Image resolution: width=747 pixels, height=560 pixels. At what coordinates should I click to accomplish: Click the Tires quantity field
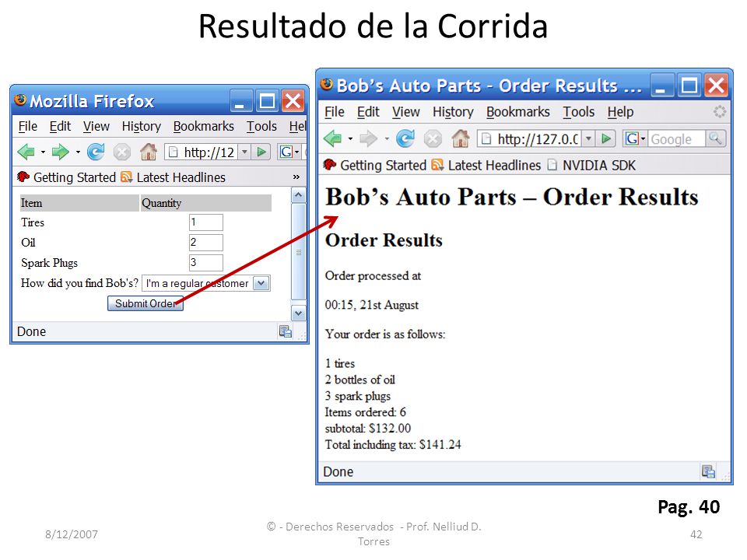coord(205,222)
